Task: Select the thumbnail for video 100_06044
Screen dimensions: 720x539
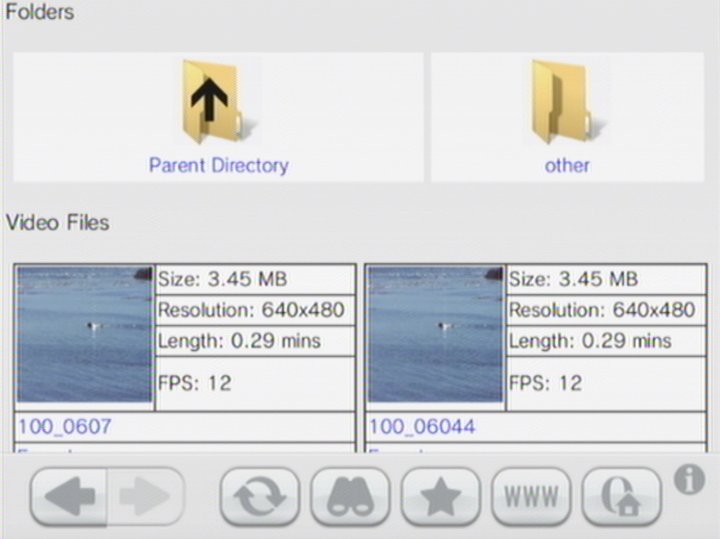Action: [x=436, y=334]
